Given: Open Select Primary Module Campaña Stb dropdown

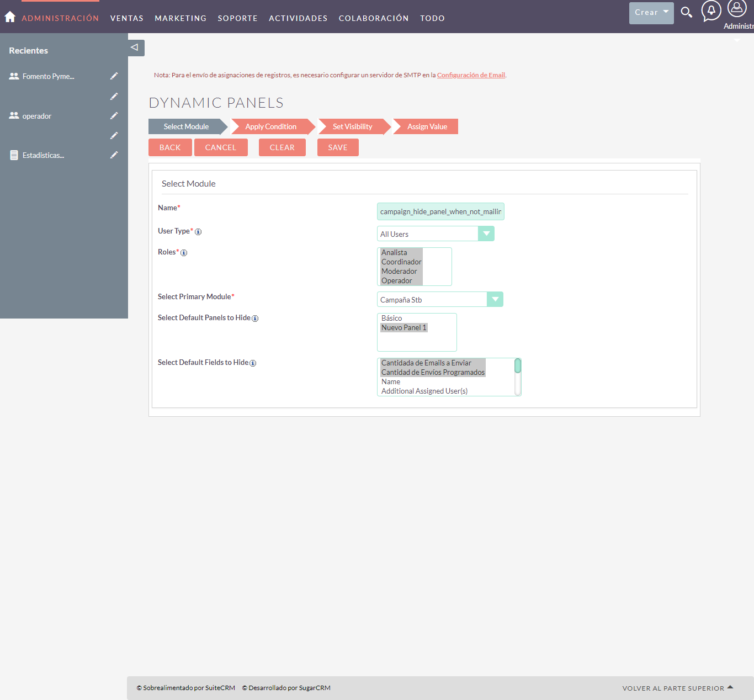Looking at the screenshot, I should [440, 299].
